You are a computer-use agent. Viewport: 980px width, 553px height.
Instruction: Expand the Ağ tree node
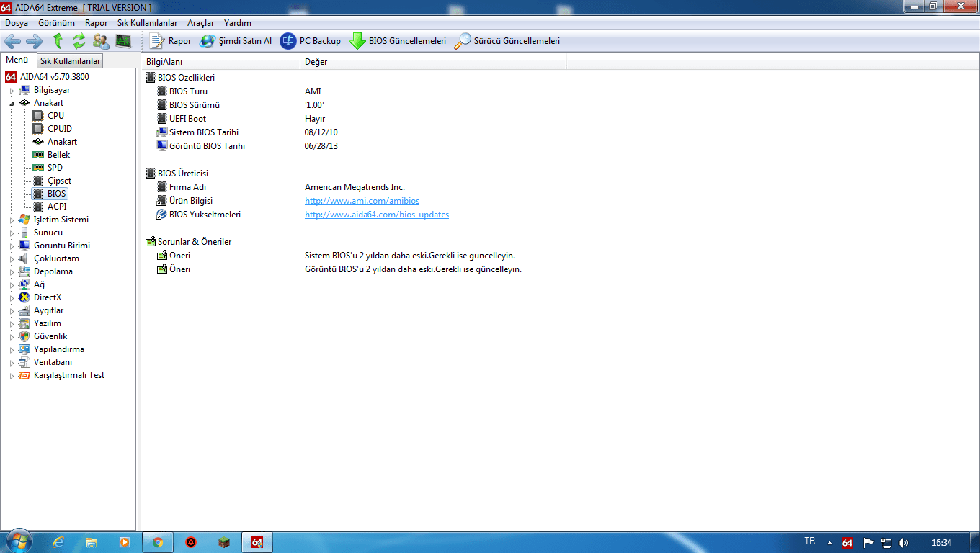(x=12, y=285)
